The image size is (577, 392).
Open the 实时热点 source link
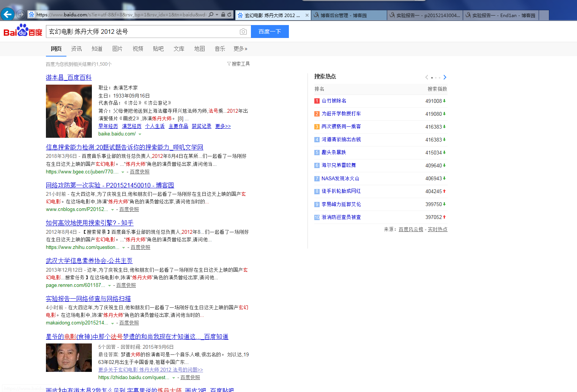pyautogui.click(x=438, y=229)
